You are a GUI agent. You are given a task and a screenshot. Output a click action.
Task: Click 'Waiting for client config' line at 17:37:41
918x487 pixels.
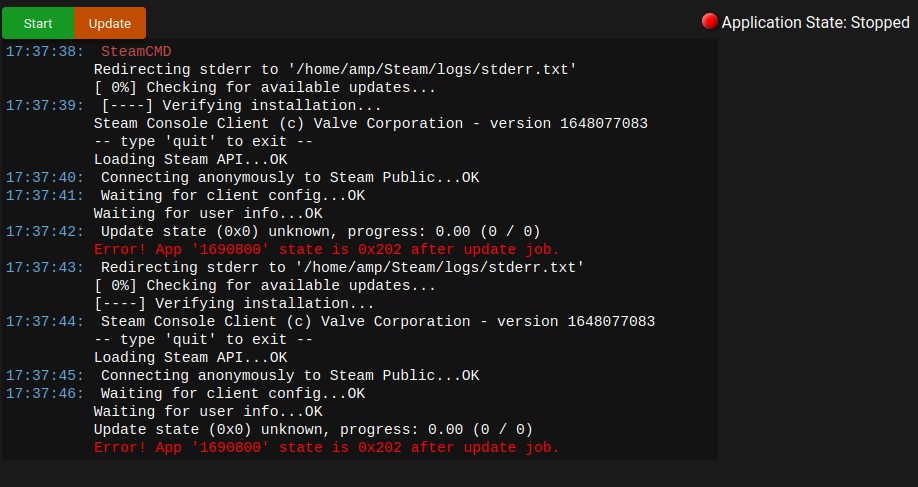pos(233,196)
